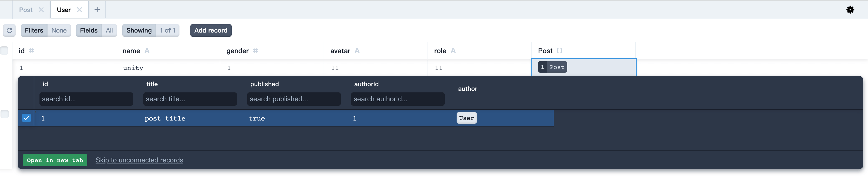Add a new tab with plus icon
The height and width of the screenshot is (177, 868).
[97, 10]
